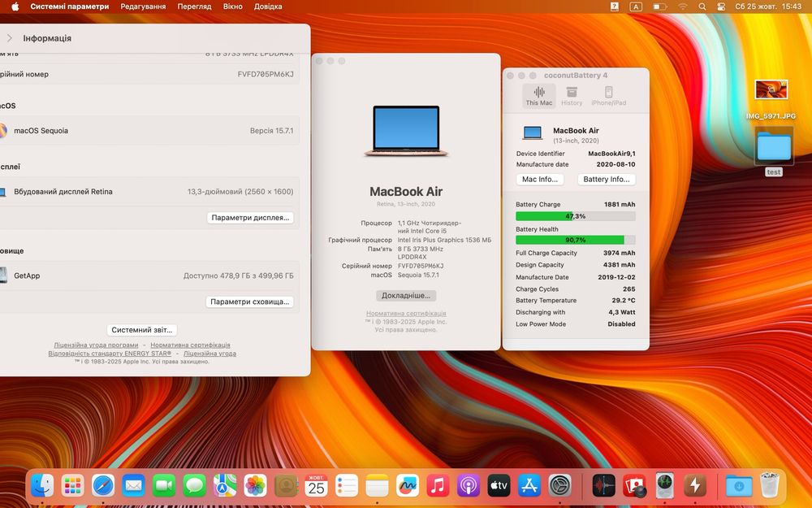Open the Apple menu

coord(15,7)
